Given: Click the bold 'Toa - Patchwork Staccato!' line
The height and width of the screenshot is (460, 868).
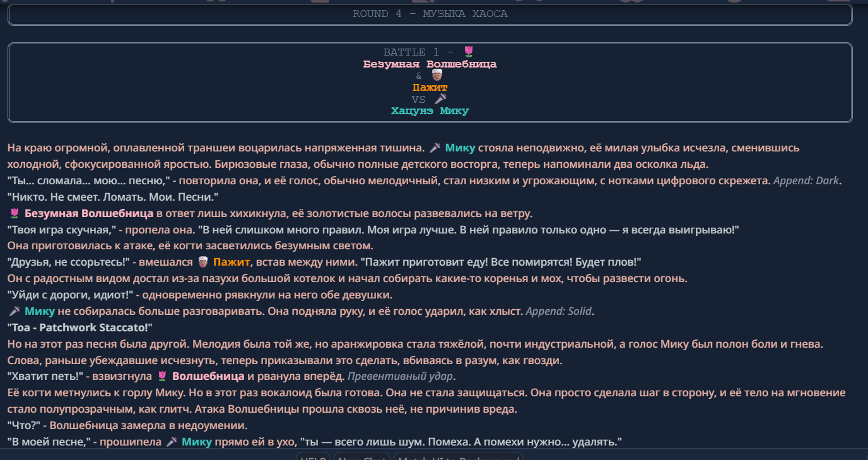Looking at the screenshot, I should point(80,327).
